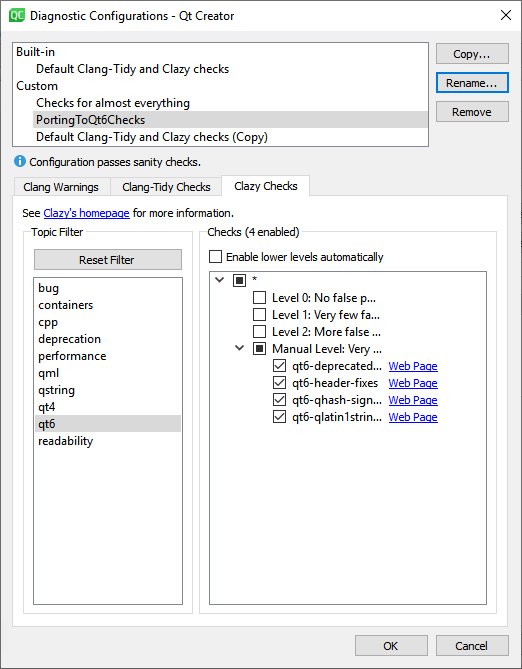Enable lower levels automatically checkbox
This screenshot has width=522, height=669.
point(216,257)
